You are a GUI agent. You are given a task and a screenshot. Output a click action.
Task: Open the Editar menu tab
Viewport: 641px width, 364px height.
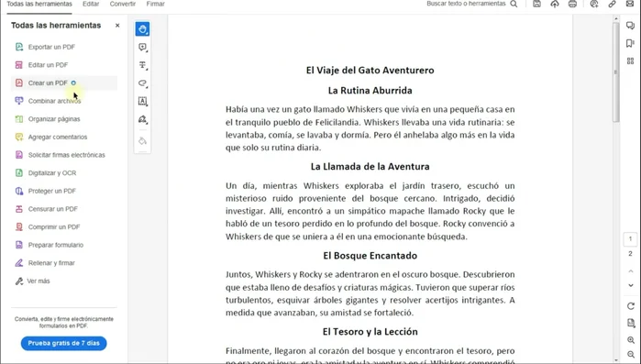[91, 4]
